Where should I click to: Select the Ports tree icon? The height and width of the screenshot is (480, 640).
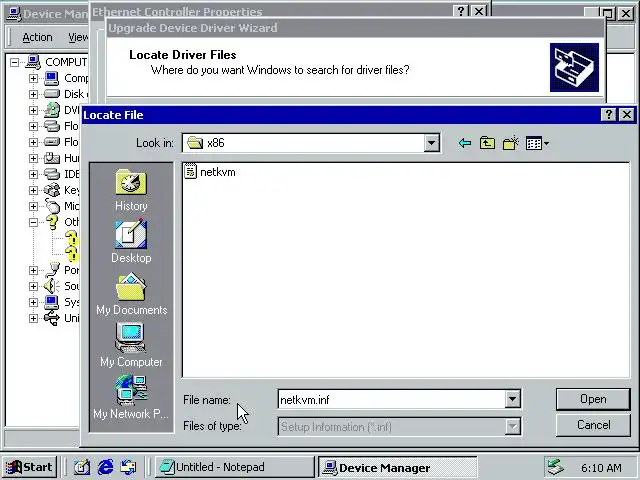52,270
